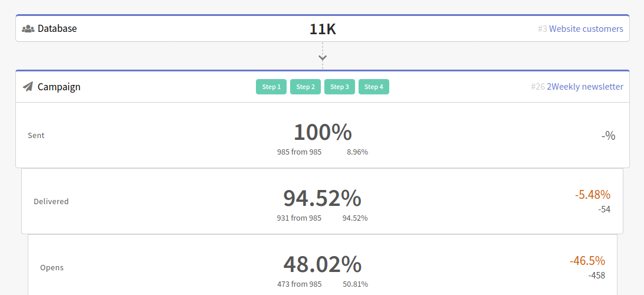Click the Database people group icon
The image size is (644, 295).
point(28,29)
